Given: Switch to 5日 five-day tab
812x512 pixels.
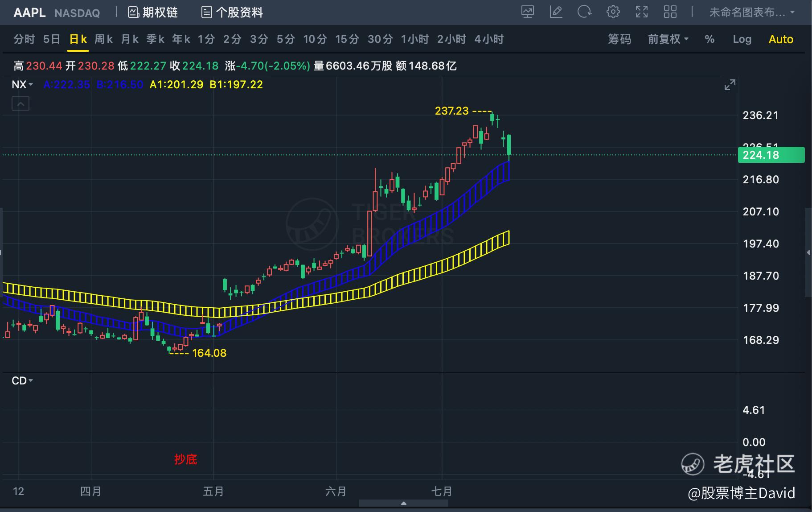Looking at the screenshot, I should 52,39.
